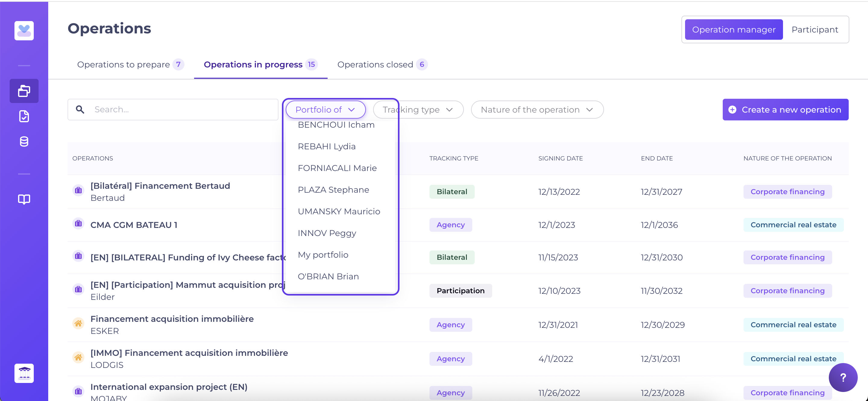868x401 pixels.
Task: Switch to Participant view
Action: click(814, 30)
